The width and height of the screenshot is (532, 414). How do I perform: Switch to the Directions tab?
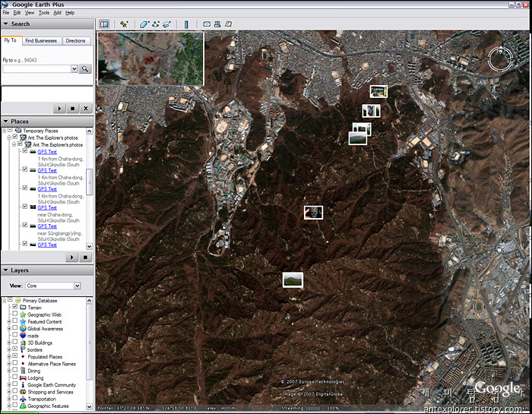pos(75,41)
